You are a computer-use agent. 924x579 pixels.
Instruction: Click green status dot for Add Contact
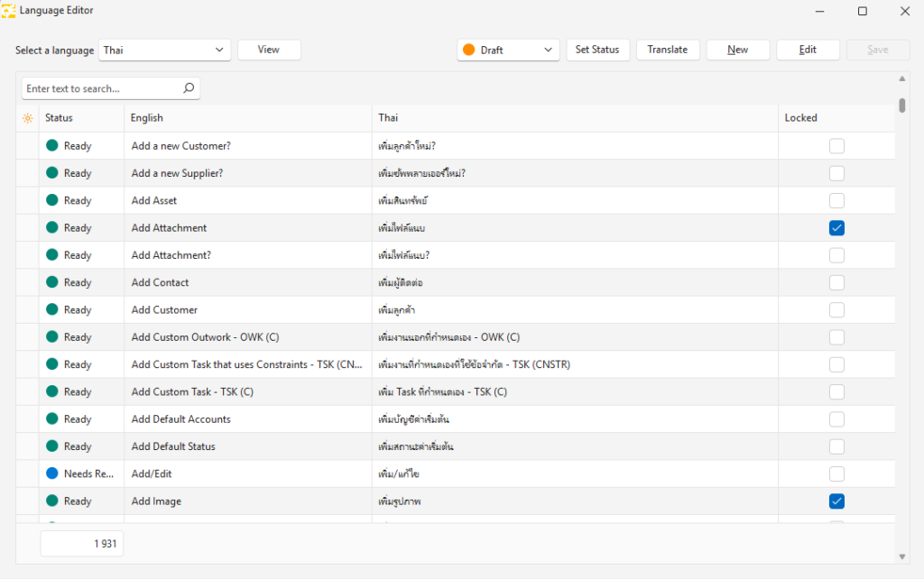[52, 282]
